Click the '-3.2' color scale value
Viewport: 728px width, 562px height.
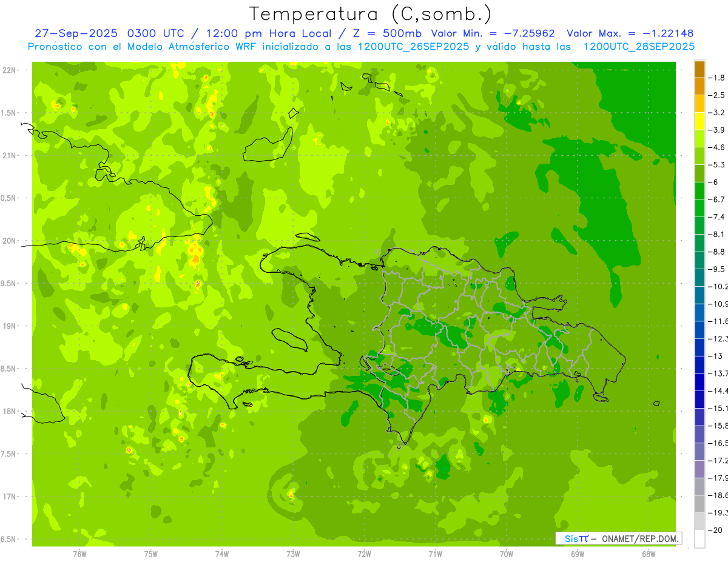718,113
